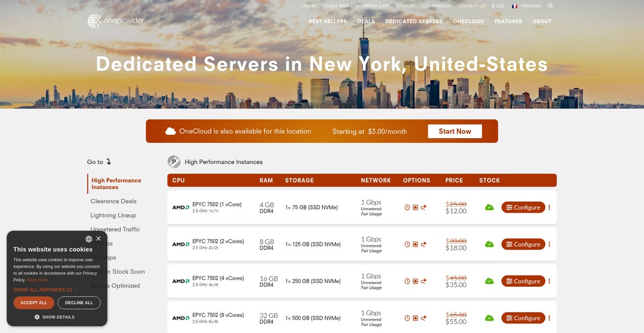Select High Performance Instances in the sidebar
644x333 pixels.
(x=116, y=184)
